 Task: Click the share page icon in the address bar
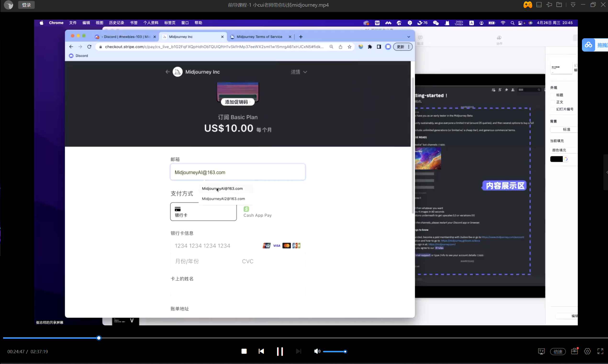click(340, 47)
